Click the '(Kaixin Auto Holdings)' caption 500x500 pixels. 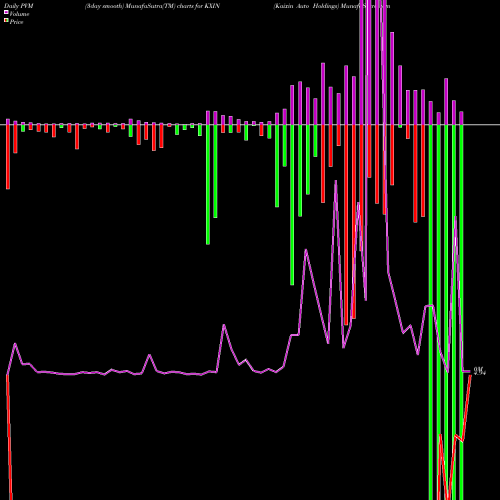pos(306,6)
